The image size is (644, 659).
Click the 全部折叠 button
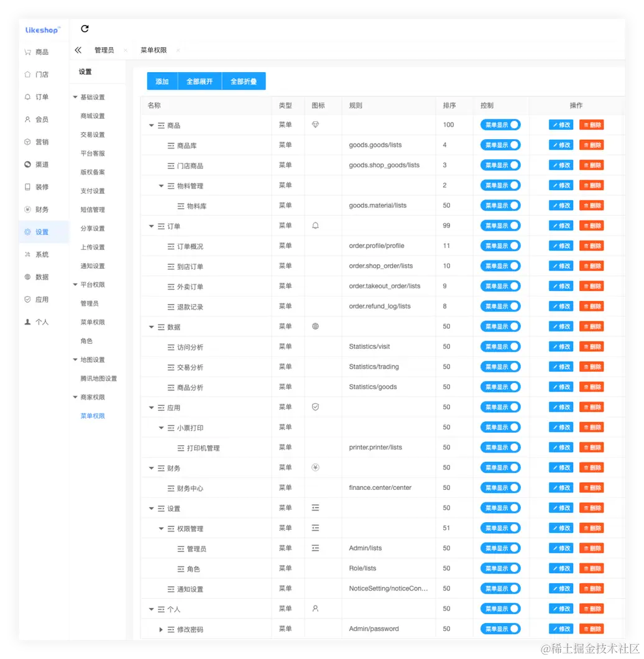(244, 81)
